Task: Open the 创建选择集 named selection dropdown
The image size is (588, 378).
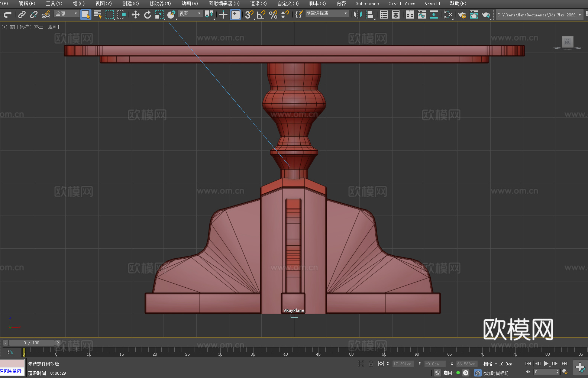Action: [327, 13]
